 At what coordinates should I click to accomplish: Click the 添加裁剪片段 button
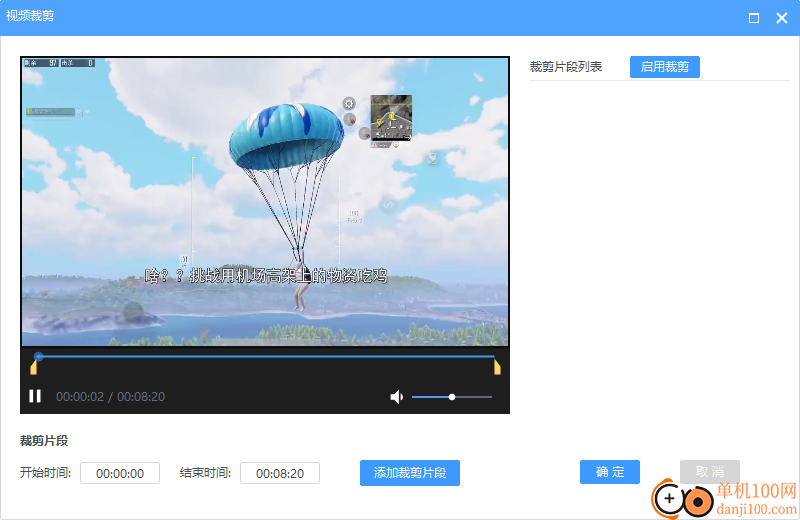click(410, 473)
